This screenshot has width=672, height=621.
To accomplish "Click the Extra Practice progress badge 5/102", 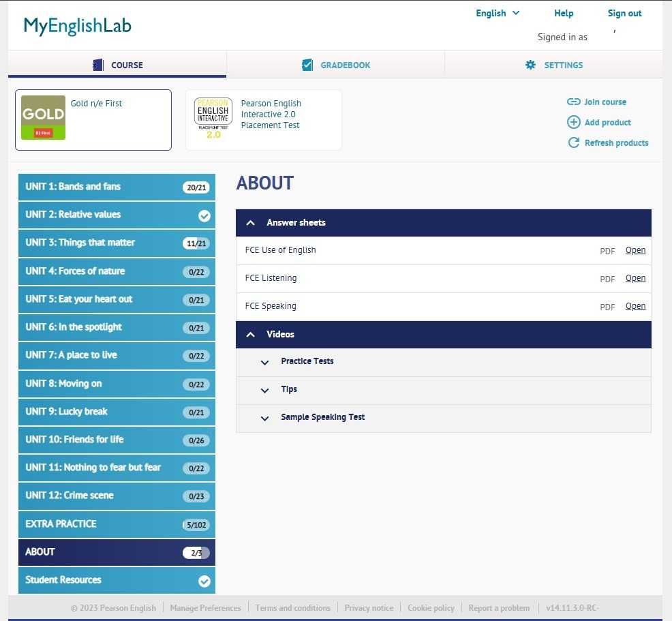I will click(x=196, y=525).
